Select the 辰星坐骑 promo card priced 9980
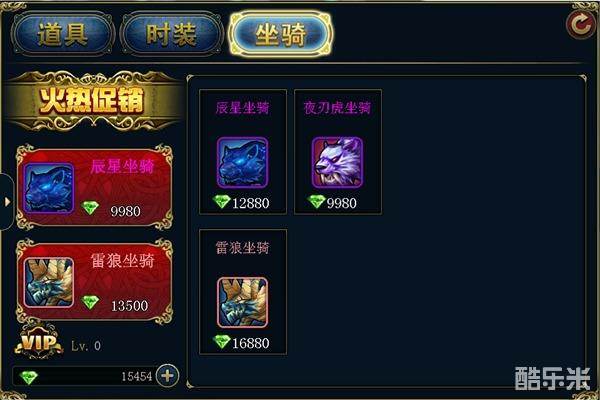Viewport: 600px width, 400px height. (95, 187)
